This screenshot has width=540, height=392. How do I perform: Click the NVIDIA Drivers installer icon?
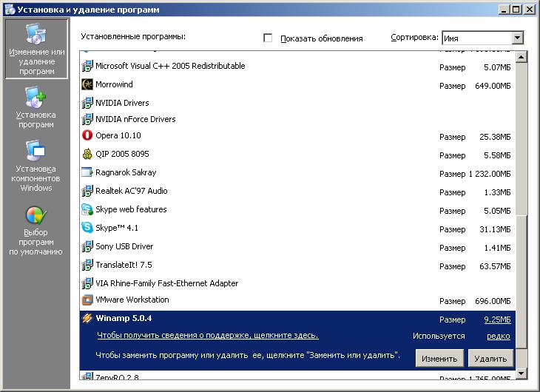(87, 103)
